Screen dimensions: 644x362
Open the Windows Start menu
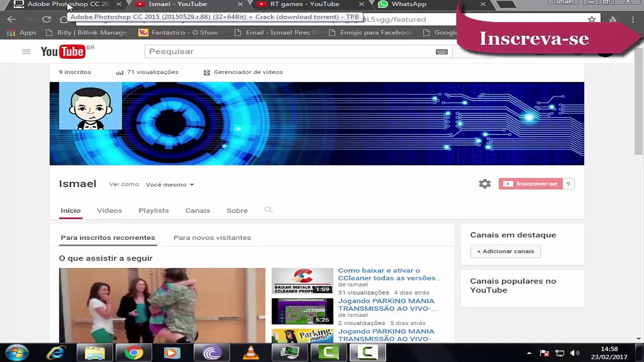17,352
